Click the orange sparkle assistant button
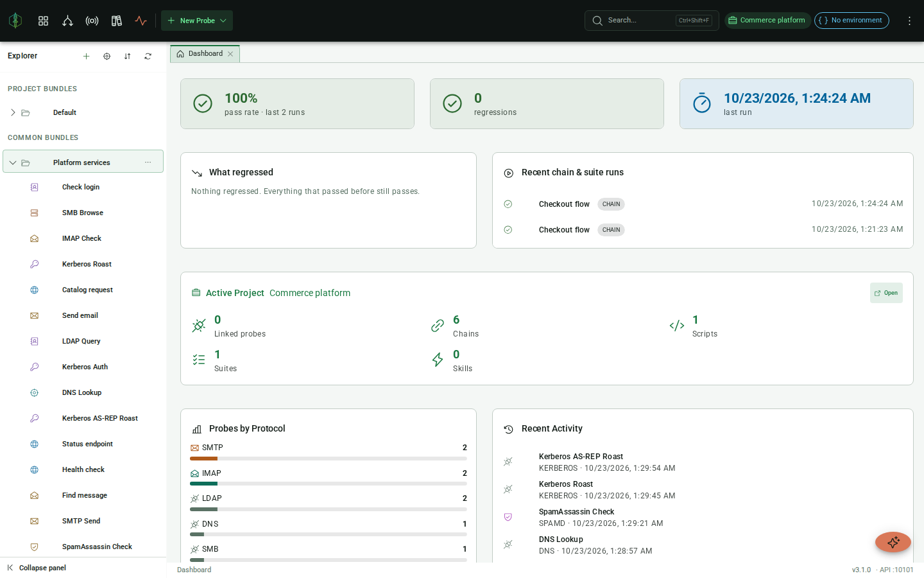This screenshot has height=578, width=924. 893,542
